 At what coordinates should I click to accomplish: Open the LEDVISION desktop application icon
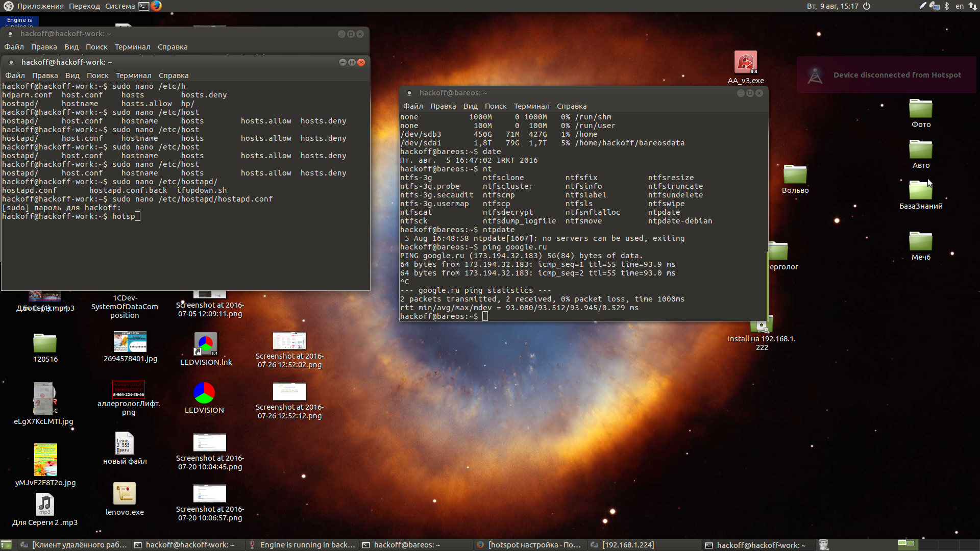(x=204, y=393)
